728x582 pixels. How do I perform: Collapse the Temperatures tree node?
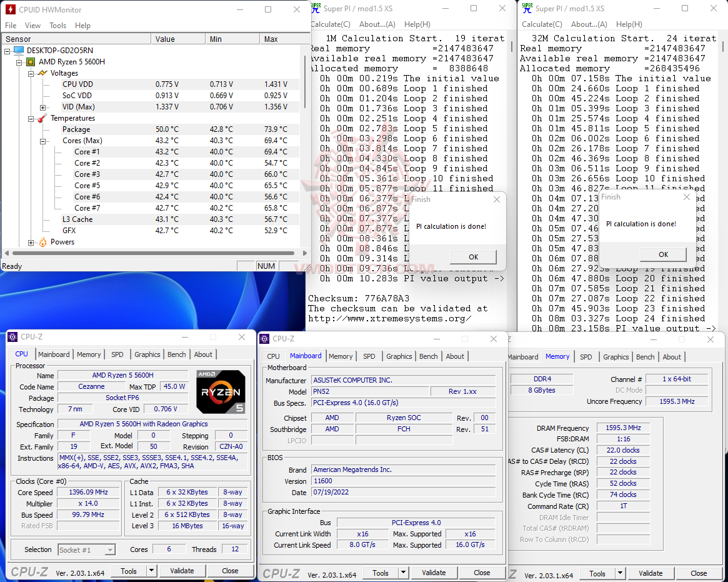pos(31,118)
